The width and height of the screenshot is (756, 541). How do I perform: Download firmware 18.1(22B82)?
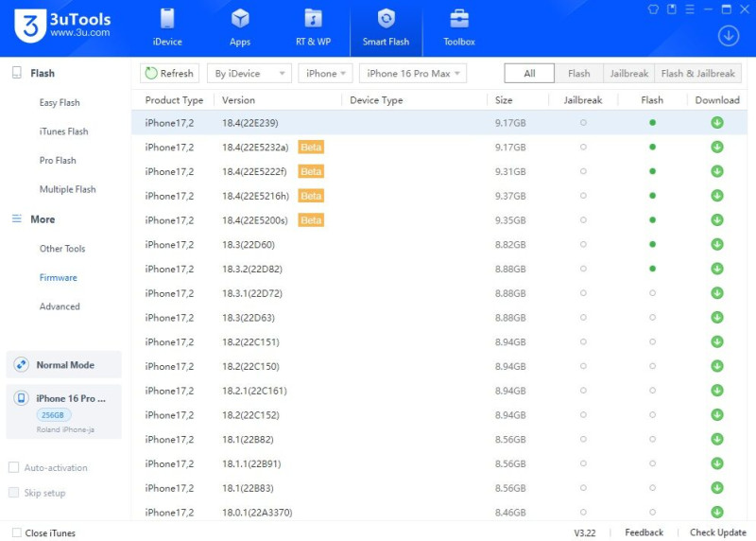[x=717, y=439]
